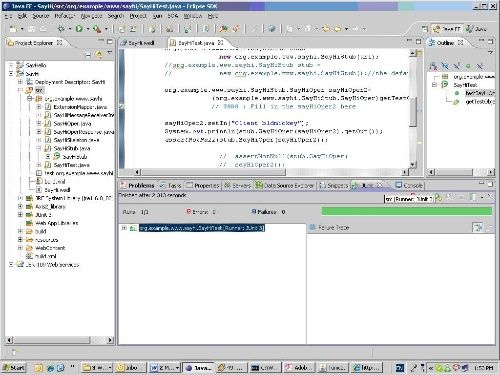Open the Edit menu
The image size is (500, 375).
pyautogui.click(x=22, y=16)
